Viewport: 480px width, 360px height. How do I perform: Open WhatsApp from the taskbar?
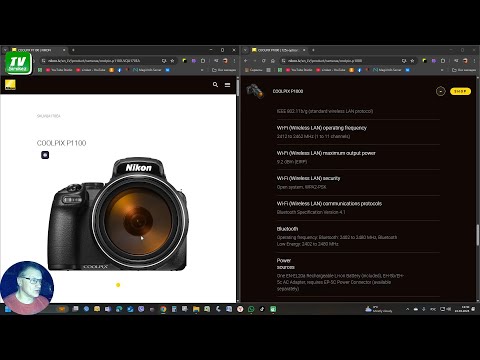(251, 309)
